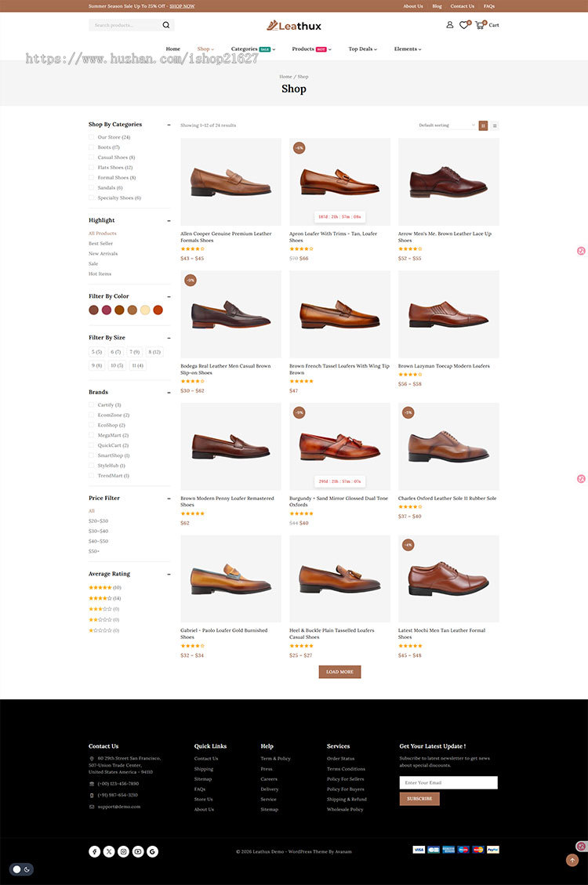
Task: Collapse the Filter By Size section
Action: pyautogui.click(x=168, y=338)
